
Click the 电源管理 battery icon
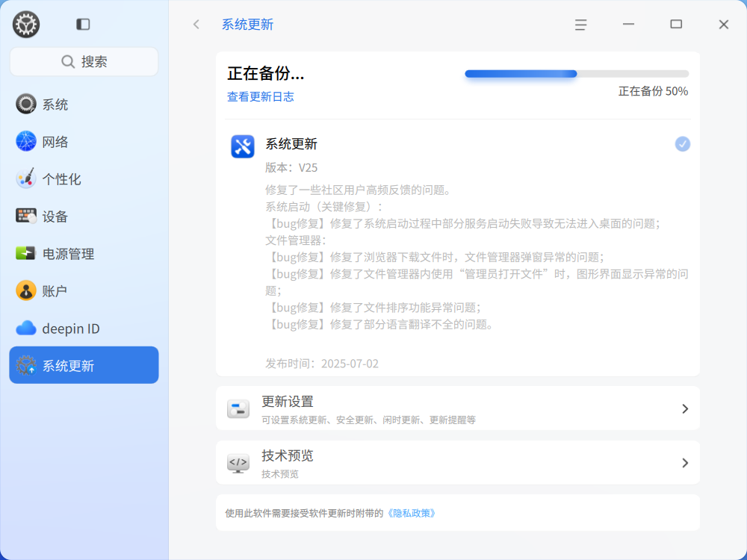point(25,253)
